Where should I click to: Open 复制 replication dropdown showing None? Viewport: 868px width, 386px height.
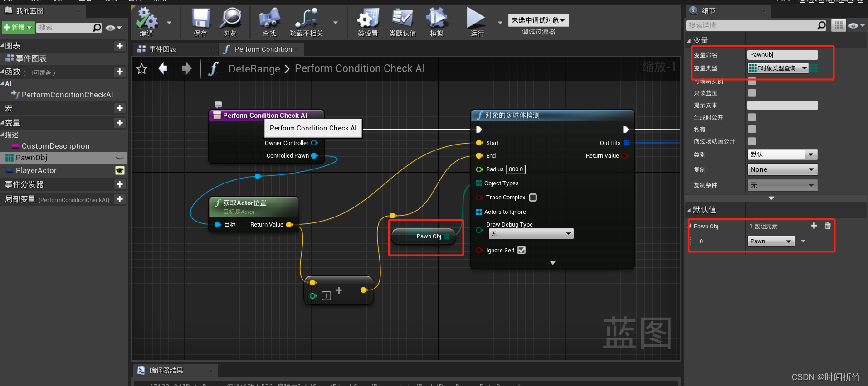tap(782, 169)
